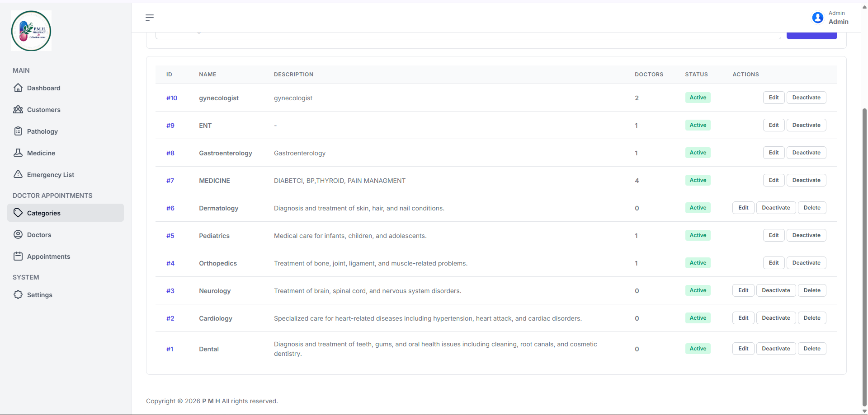Click the Neurology category name
This screenshot has height=415, width=868.
tap(215, 291)
